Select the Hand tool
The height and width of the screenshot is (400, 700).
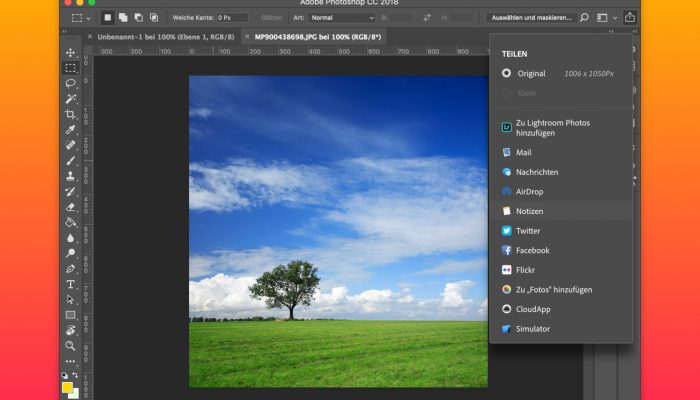71,330
